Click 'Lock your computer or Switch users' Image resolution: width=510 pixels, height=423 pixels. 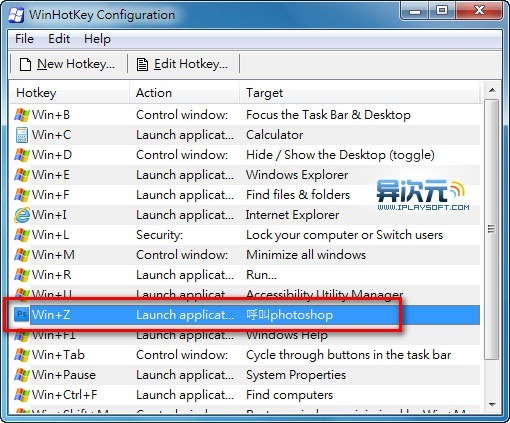(344, 235)
